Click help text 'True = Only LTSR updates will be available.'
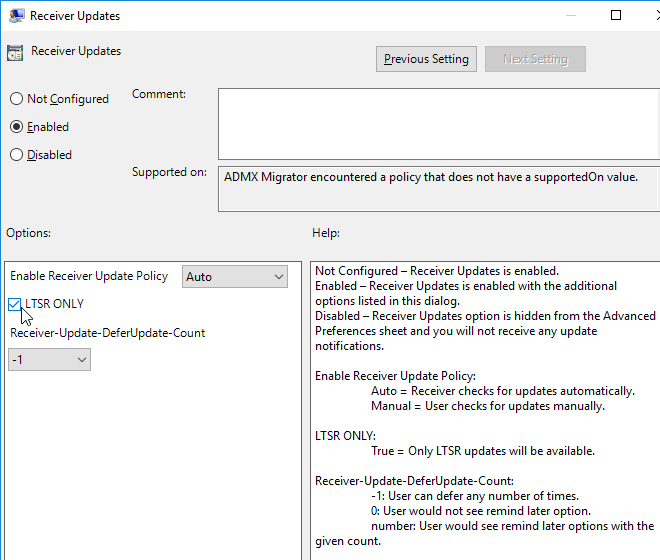Screen dimensions: 660x560 pos(483,451)
